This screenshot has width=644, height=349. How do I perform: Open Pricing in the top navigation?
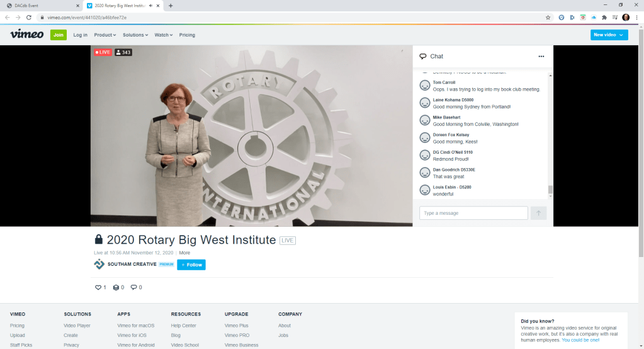[187, 35]
